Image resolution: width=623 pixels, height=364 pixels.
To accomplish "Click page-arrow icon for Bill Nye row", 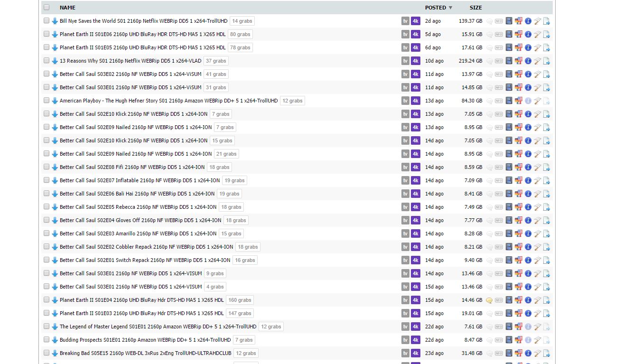I will pos(547,21).
